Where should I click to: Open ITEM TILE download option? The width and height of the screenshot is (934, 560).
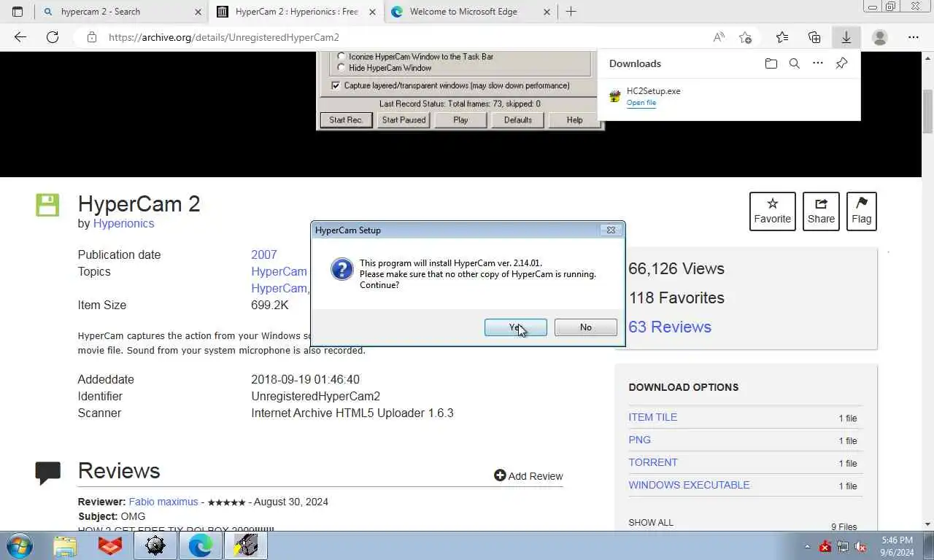(653, 417)
